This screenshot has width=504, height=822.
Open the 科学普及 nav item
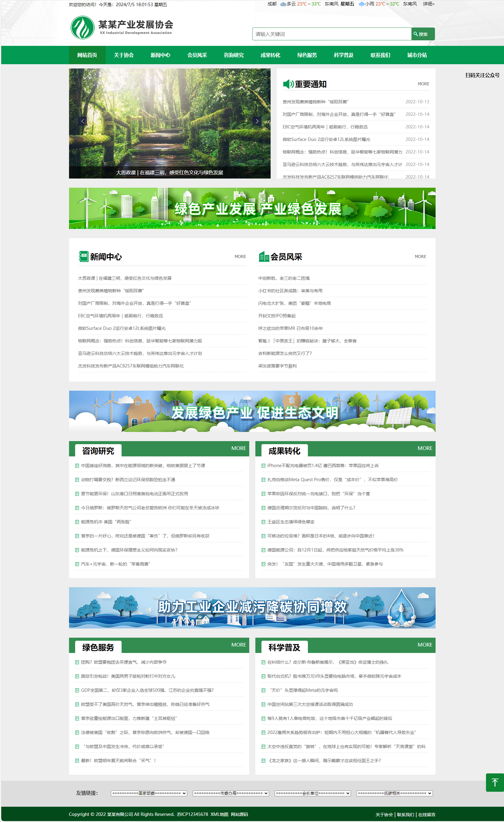click(x=344, y=55)
